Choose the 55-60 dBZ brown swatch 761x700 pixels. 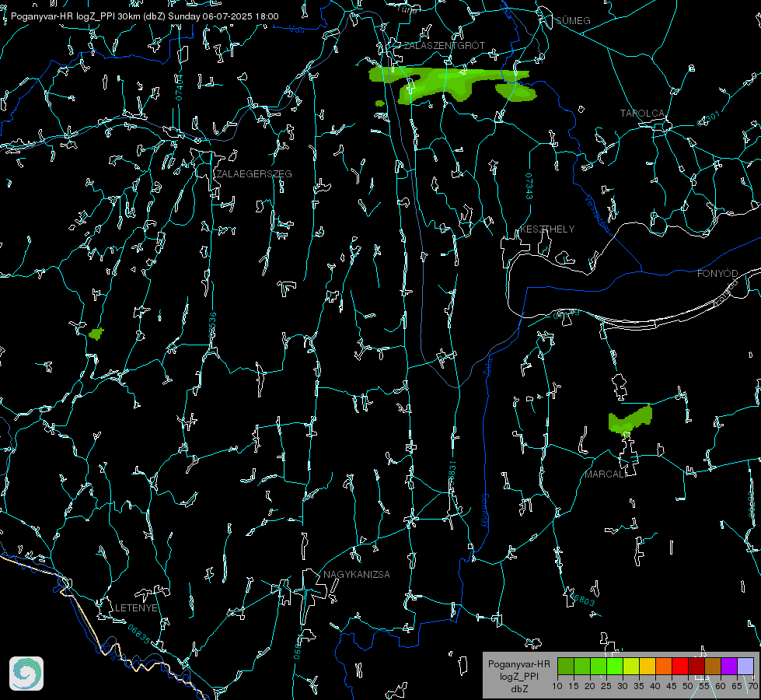click(713, 667)
